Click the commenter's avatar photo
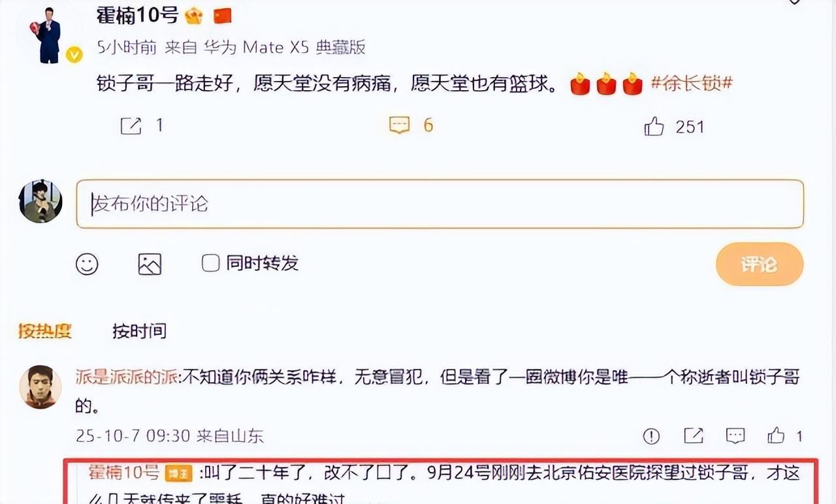This screenshot has width=836, height=504. [40, 387]
